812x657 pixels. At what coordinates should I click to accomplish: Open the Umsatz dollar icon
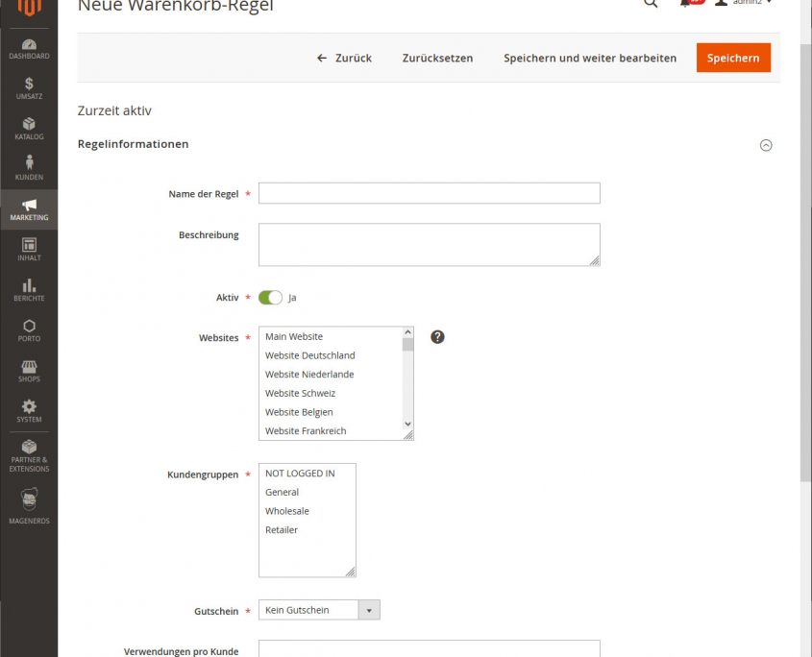(29, 85)
